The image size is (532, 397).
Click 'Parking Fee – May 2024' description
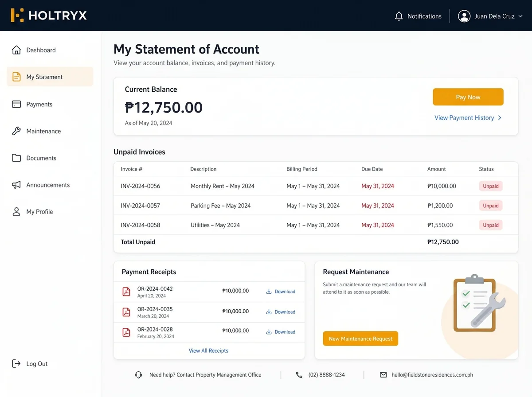point(221,206)
